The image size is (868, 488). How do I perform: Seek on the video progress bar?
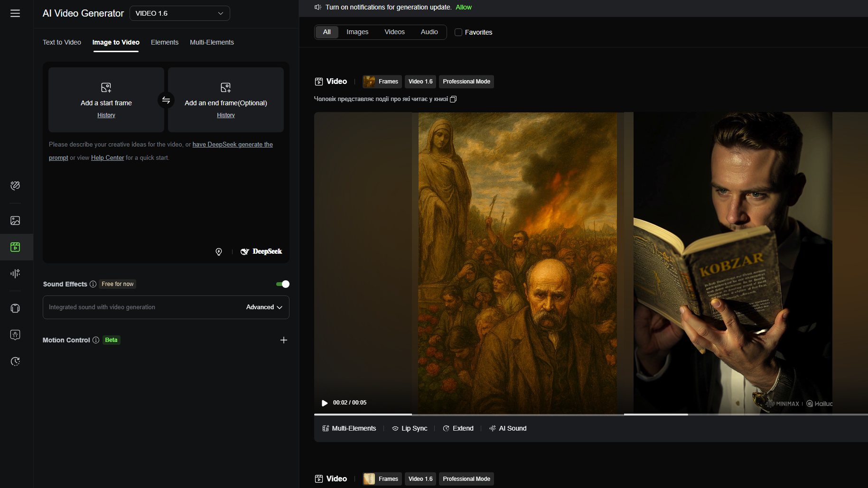coord(591,414)
